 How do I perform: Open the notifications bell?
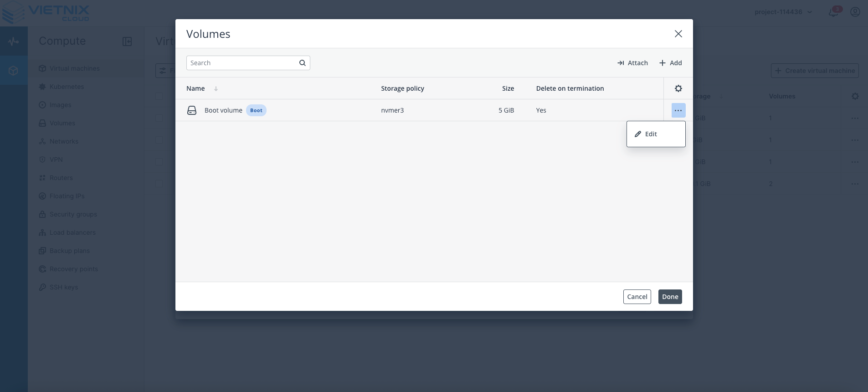834,12
